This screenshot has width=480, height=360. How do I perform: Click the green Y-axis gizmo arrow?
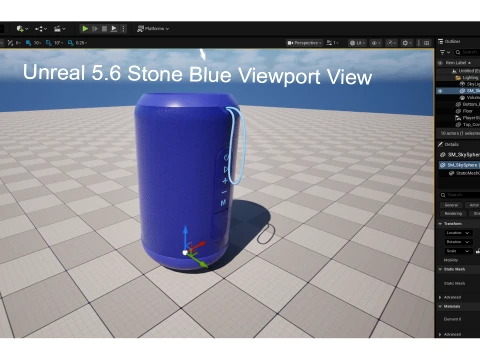pos(199,261)
